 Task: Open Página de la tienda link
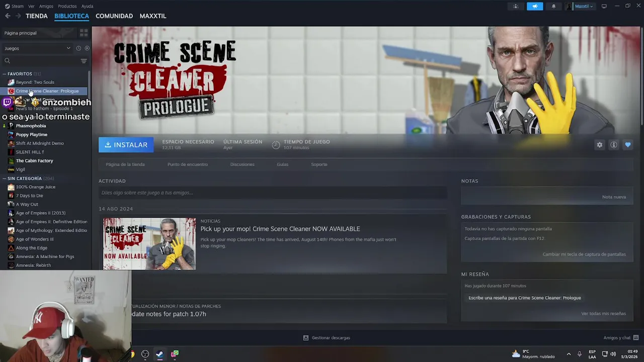tap(125, 164)
